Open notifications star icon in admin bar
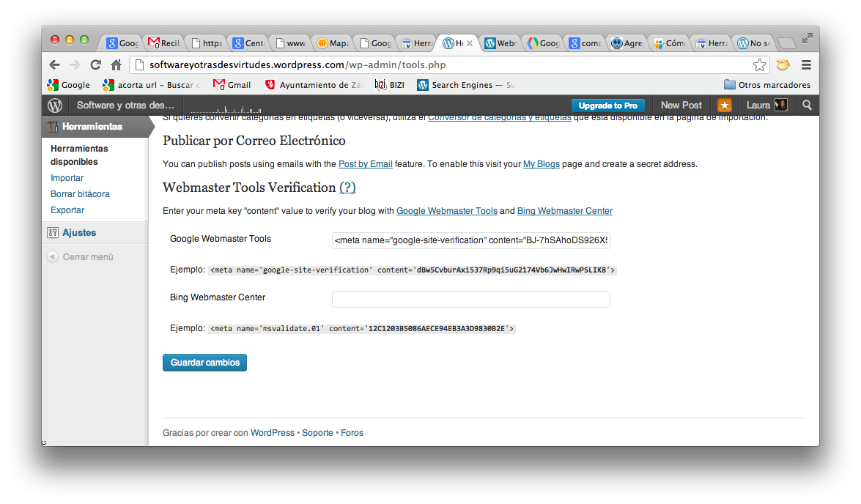861x504 pixels. (x=724, y=105)
